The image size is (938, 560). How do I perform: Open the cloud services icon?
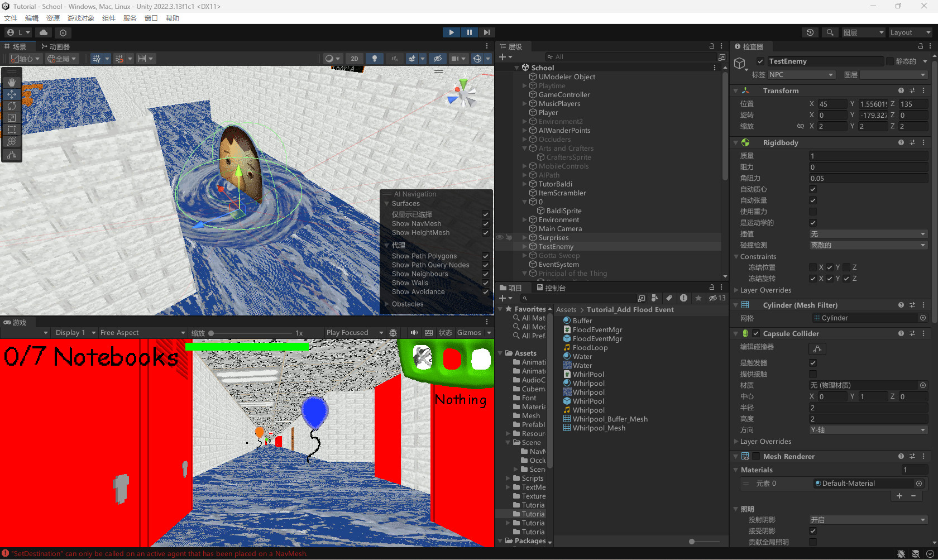44,32
